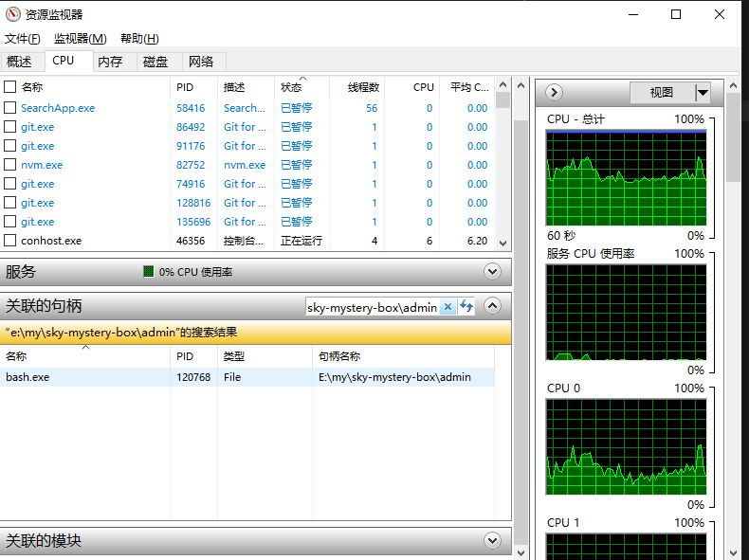Click the 视图 button
The height and width of the screenshot is (560, 749).
tap(661, 93)
